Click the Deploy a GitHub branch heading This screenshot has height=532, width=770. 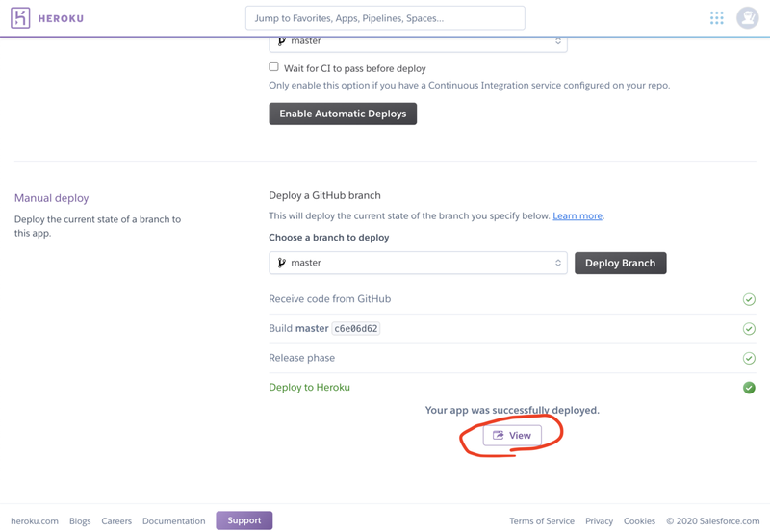click(324, 195)
